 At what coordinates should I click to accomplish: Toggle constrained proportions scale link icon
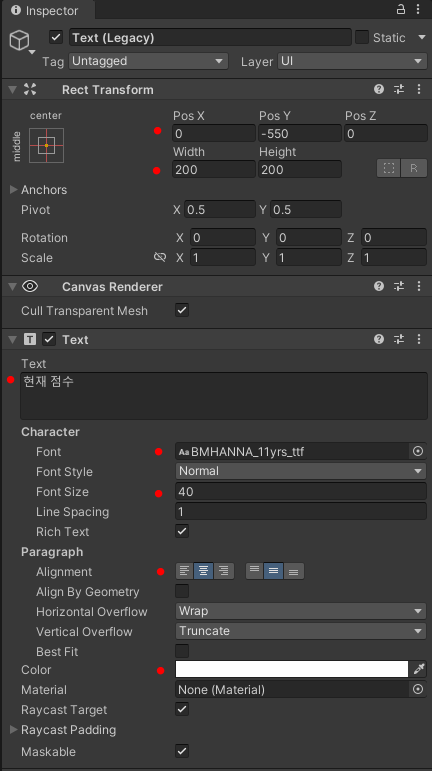(x=160, y=257)
